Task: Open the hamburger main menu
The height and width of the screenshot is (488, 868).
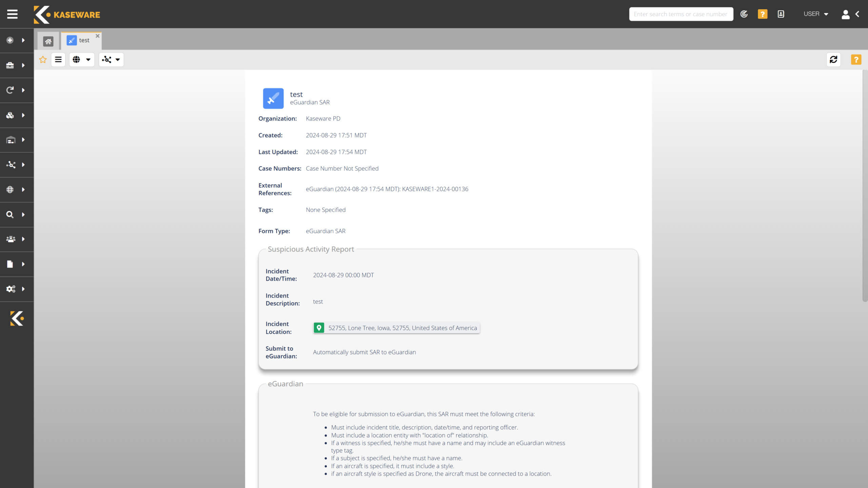Action: (x=12, y=14)
